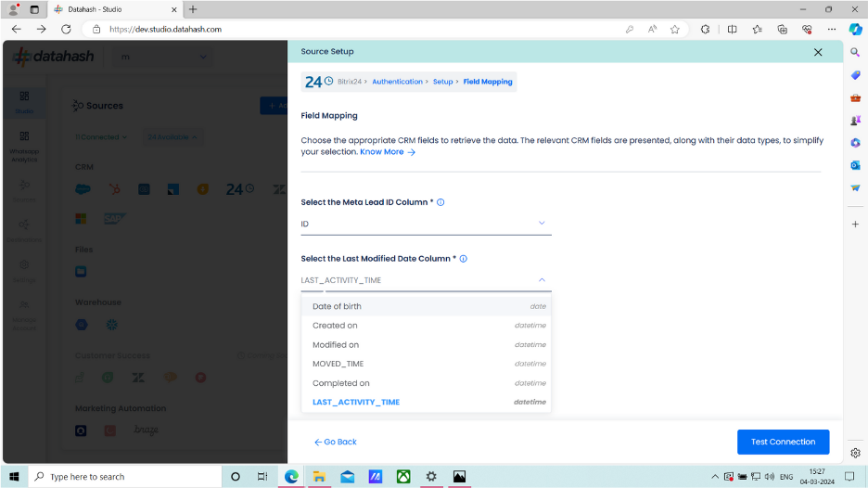Open the browser profile icon
The width and height of the screenshot is (868, 488).
click(14, 9)
